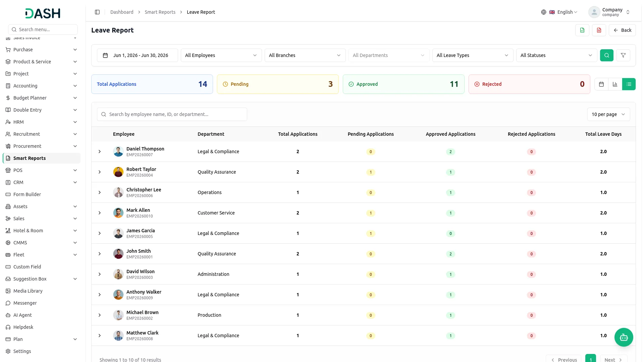The image size is (644, 362).
Task: Click the Messenger sidebar icon
Action: coord(8,303)
